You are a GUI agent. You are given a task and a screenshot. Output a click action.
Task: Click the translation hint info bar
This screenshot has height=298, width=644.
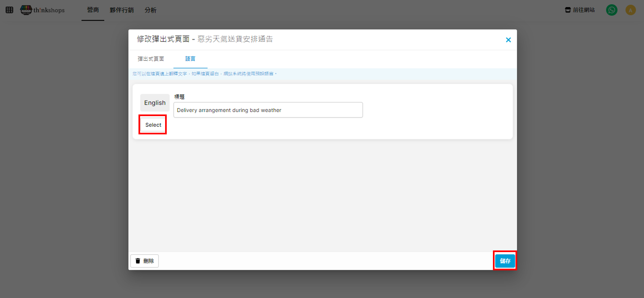(204, 74)
